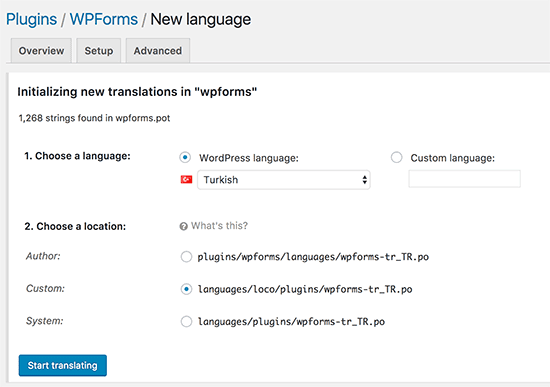Screen dimensions: 550x387
Task: Go to WPForms breadcrumb link
Action: point(103,19)
